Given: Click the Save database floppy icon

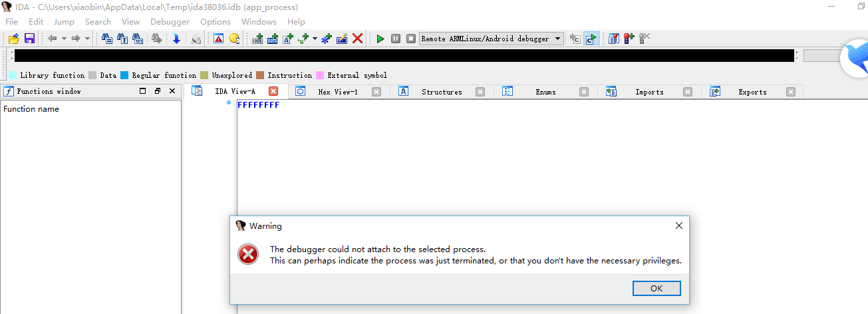Looking at the screenshot, I should 29,39.
